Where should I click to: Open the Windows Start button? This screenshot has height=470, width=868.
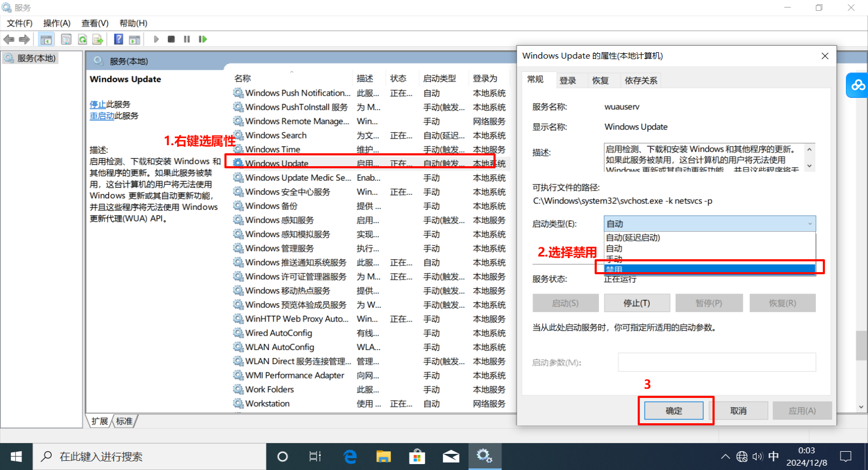click(16, 457)
